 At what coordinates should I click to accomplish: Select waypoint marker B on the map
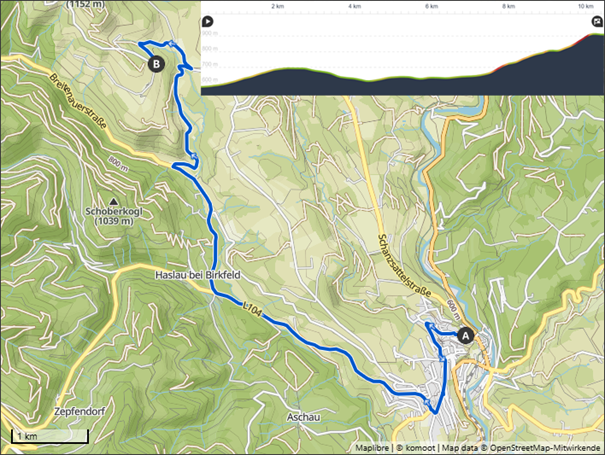[x=156, y=64]
